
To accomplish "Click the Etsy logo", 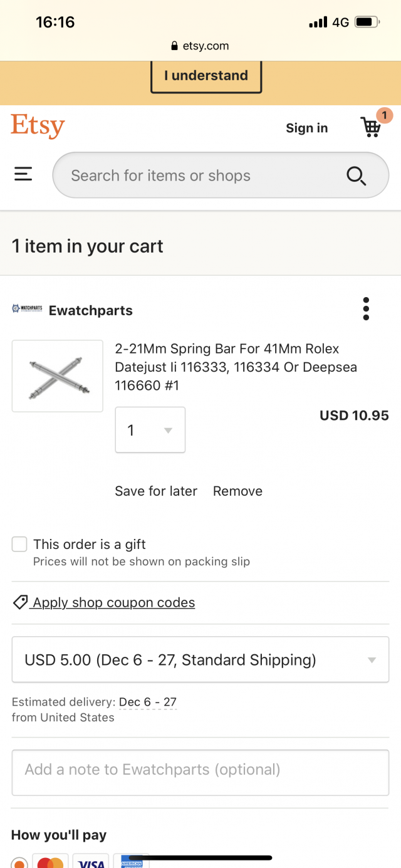I will (x=38, y=127).
